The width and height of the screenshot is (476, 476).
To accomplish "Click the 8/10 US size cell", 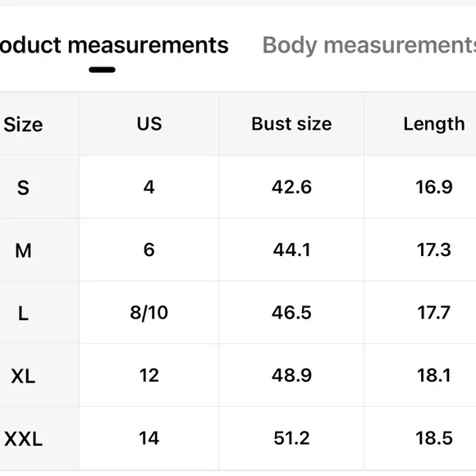I will (x=149, y=313).
